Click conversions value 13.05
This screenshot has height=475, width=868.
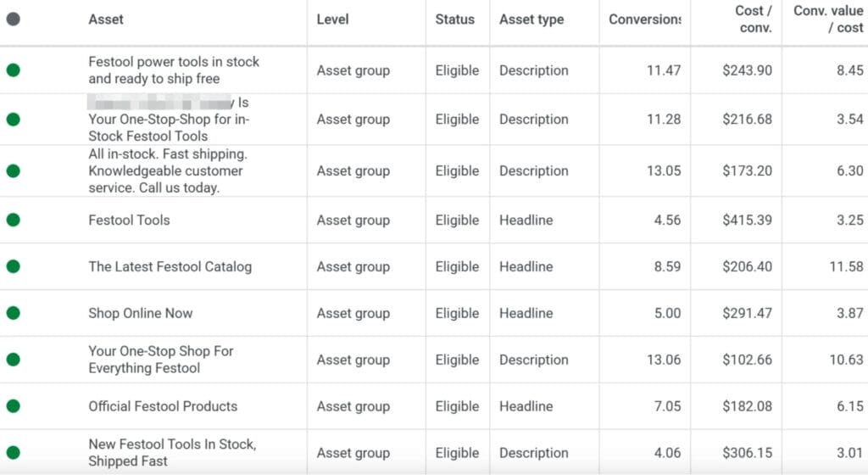pos(664,171)
